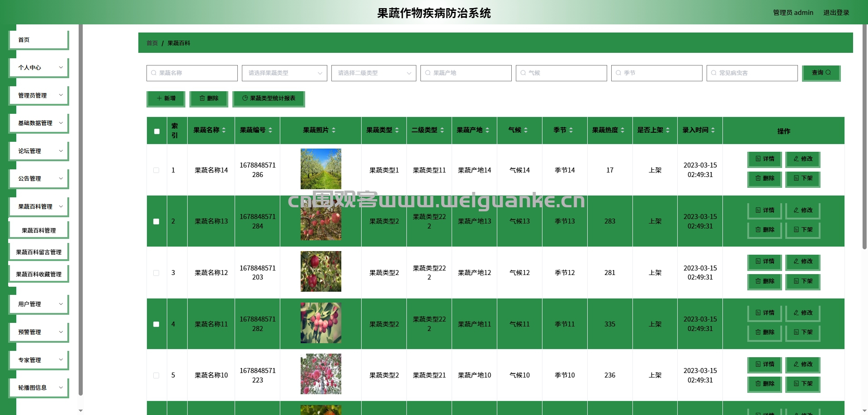
Task: Click the 新增 add button
Action: (x=166, y=99)
